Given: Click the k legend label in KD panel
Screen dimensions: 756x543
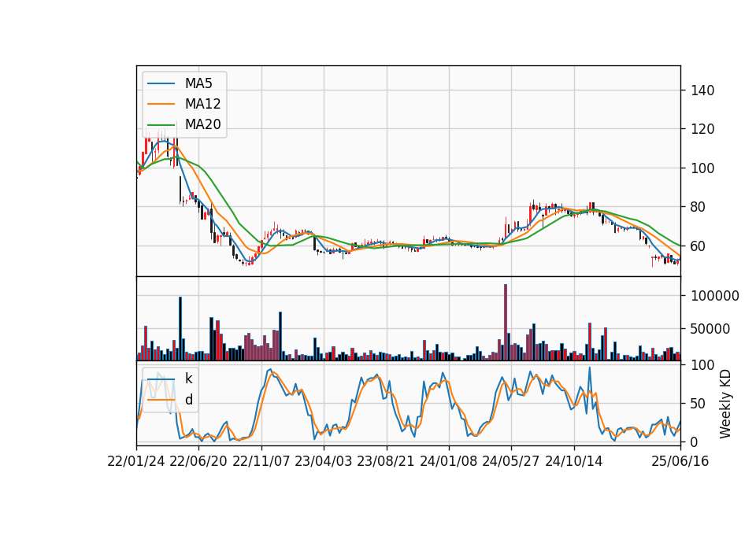Looking at the screenshot, I should (x=188, y=379).
